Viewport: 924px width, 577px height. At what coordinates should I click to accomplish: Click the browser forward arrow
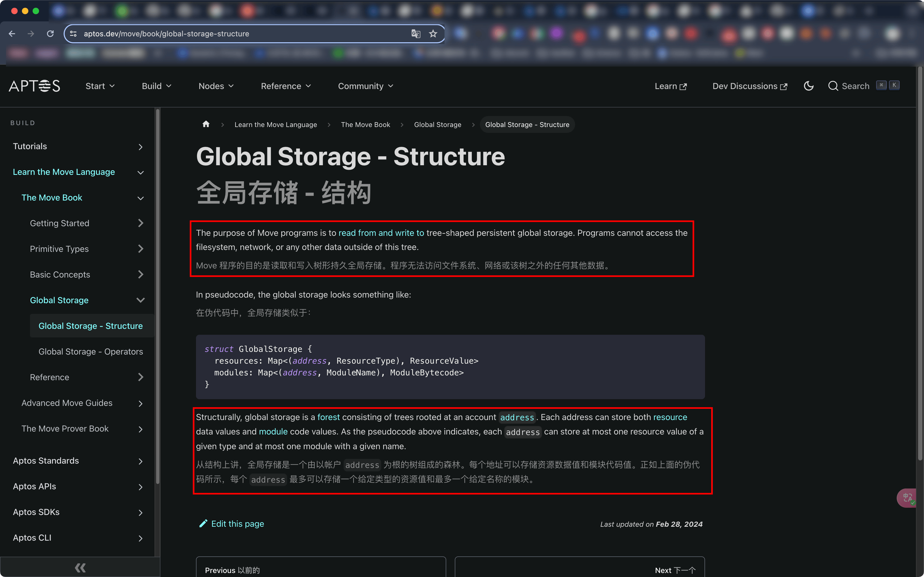(x=31, y=34)
